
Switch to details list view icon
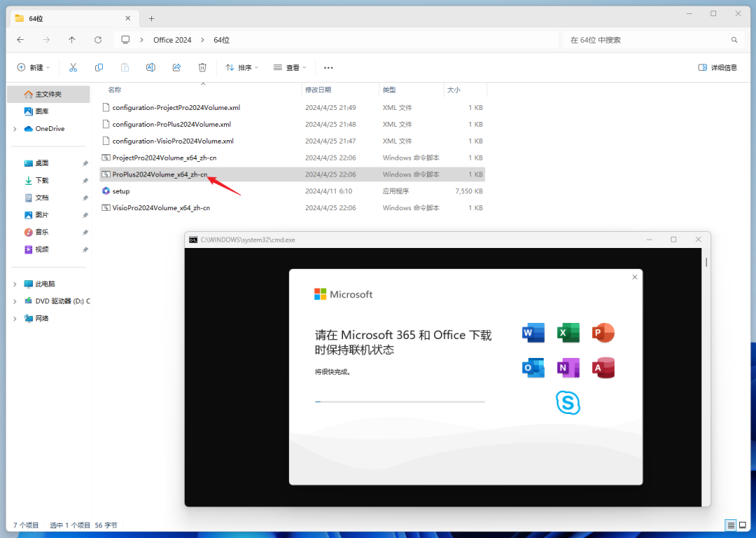731,525
